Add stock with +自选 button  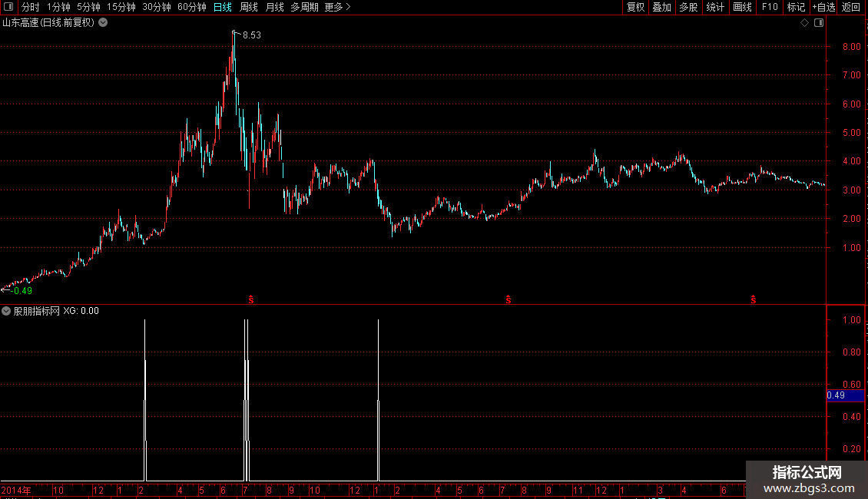[823, 7]
